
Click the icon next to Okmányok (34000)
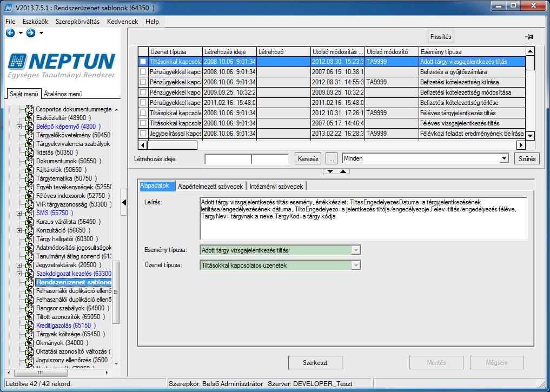click(x=29, y=343)
